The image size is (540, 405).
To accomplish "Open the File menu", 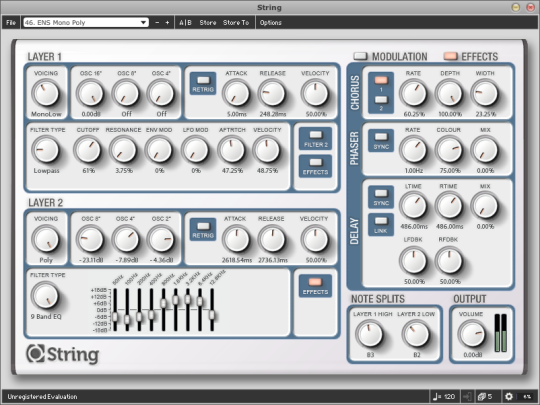I will pyautogui.click(x=11, y=23).
